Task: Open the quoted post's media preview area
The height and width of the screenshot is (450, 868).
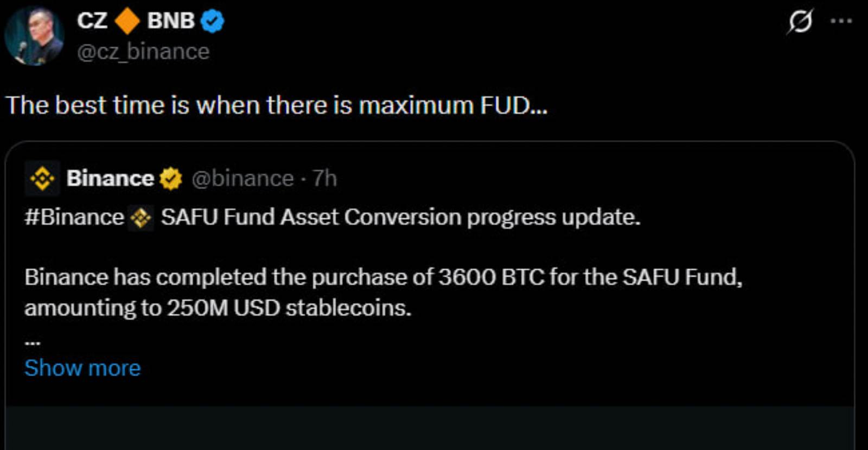Action: click(430, 428)
